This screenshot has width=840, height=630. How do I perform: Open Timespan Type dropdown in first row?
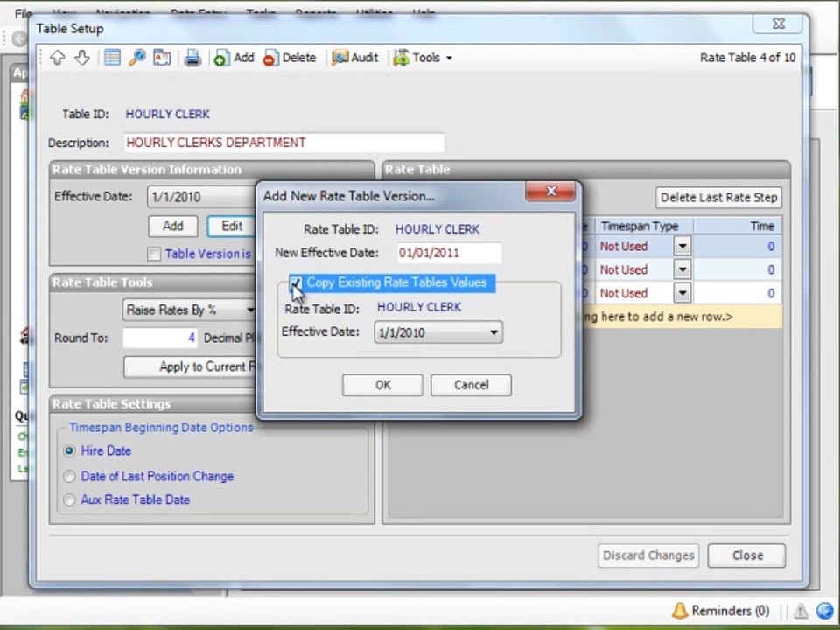(682, 247)
